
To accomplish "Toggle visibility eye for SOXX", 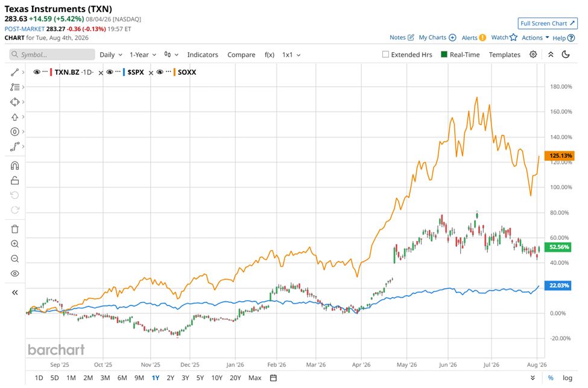I will (160, 72).
